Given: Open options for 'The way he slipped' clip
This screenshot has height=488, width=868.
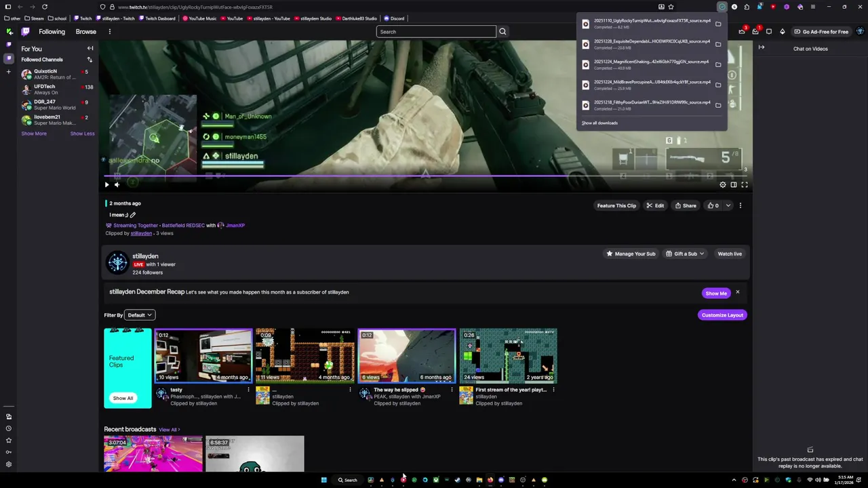Looking at the screenshot, I should coord(452,390).
